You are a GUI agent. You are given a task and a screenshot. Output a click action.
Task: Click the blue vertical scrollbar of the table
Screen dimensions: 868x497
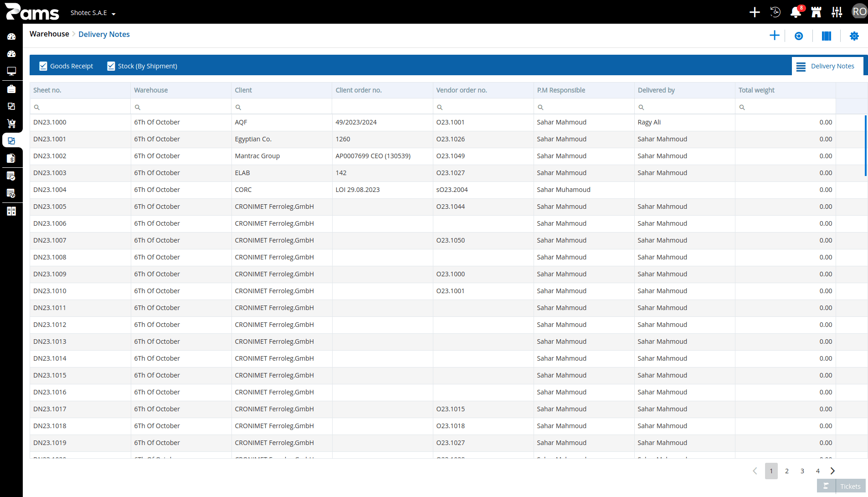coord(865,145)
